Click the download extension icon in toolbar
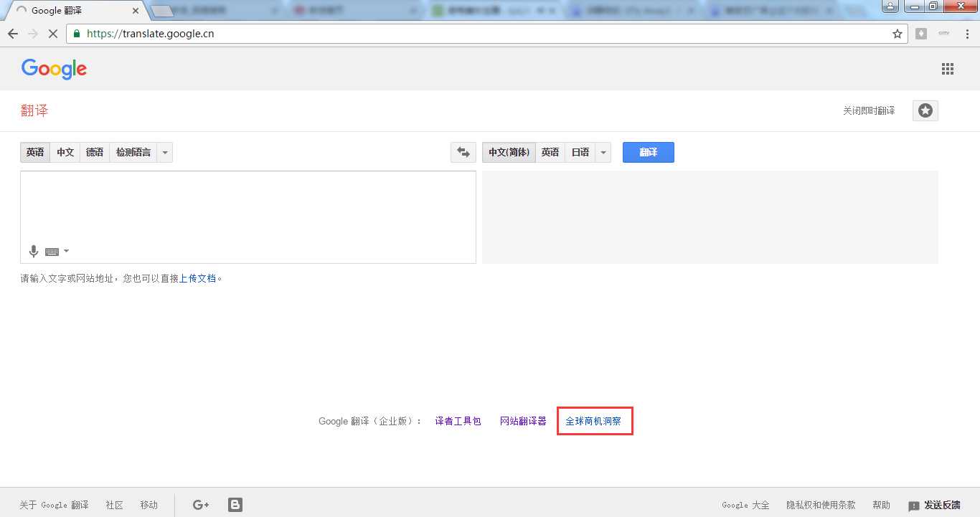This screenshot has height=517, width=980. click(921, 34)
